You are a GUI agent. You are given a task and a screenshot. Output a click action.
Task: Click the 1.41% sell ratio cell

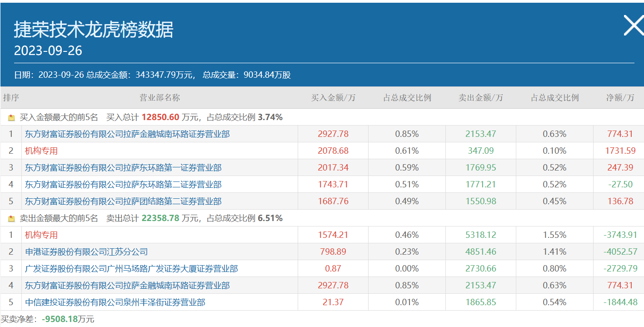[554, 252]
